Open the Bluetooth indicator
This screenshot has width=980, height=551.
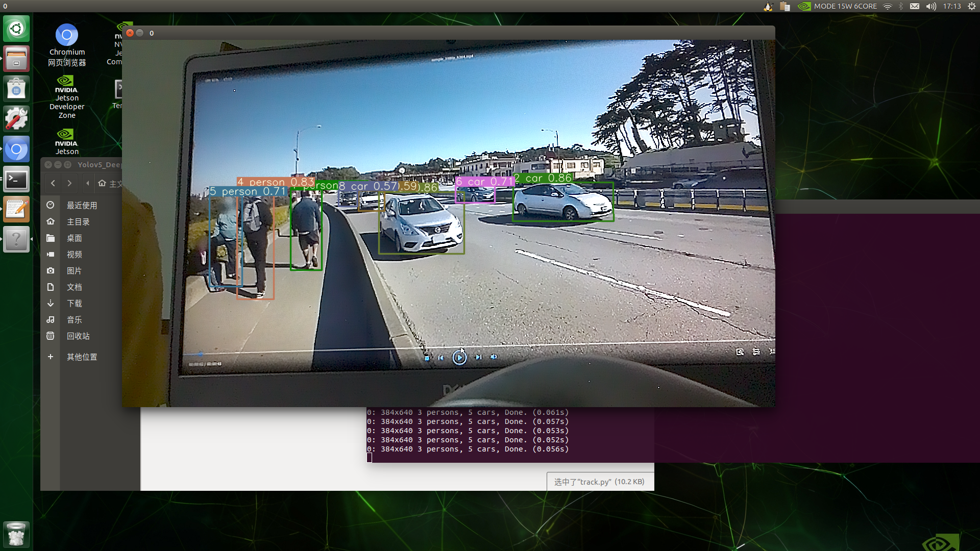901,6
